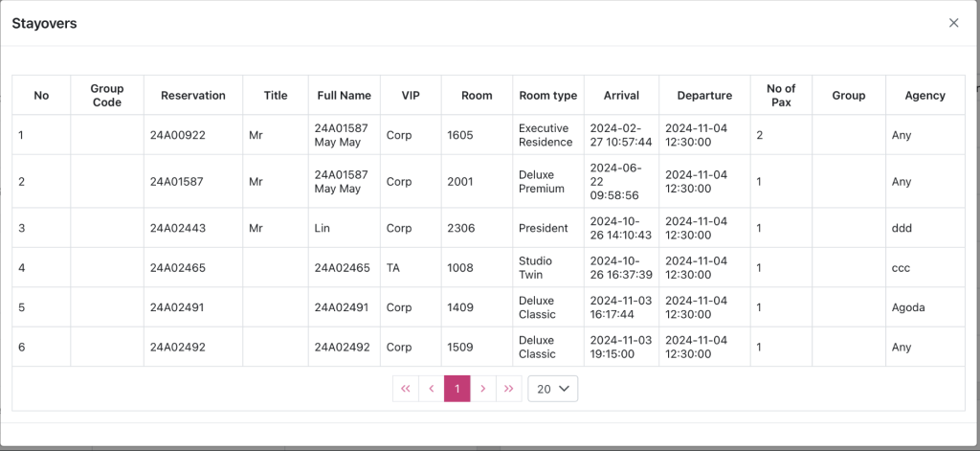Select page 1 in pagination
Viewport: 980px width, 451px height.
457,389
